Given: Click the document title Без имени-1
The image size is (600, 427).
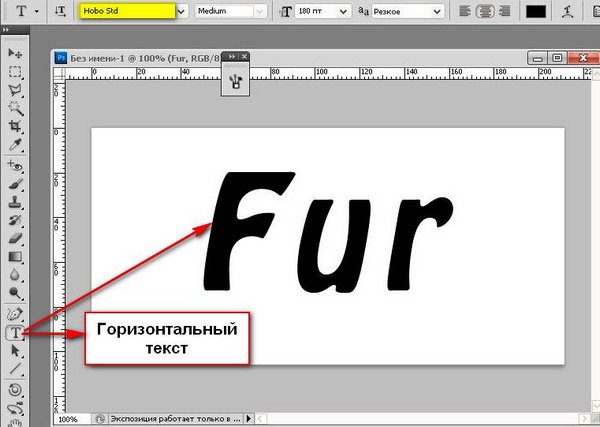Looking at the screenshot, I should tap(98, 59).
